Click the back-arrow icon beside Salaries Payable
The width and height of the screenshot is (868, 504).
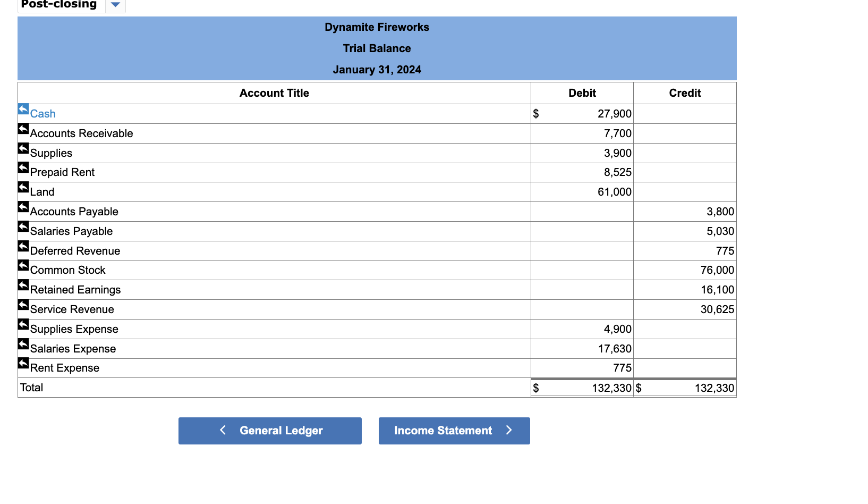pyautogui.click(x=23, y=226)
